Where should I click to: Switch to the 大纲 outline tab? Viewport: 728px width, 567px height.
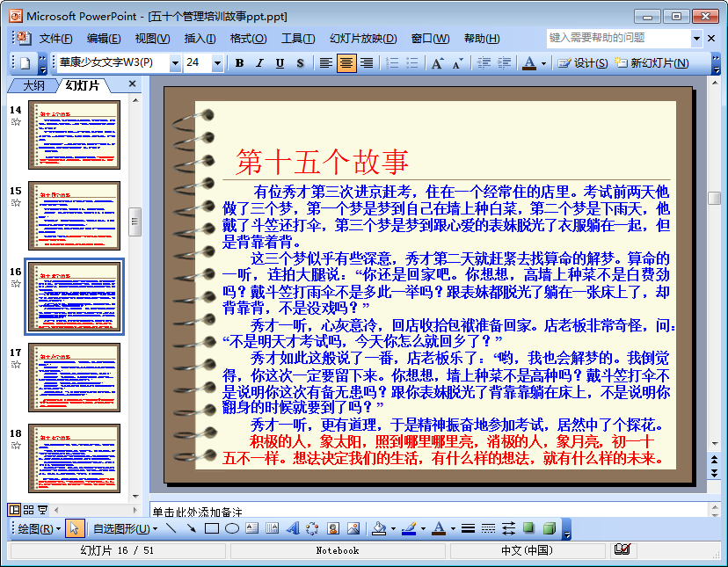pos(34,85)
